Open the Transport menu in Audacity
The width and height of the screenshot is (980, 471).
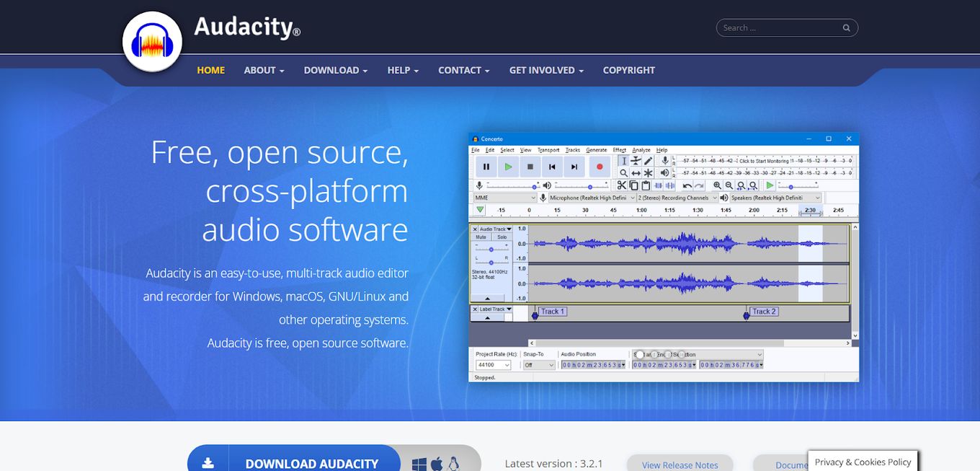pyautogui.click(x=548, y=150)
